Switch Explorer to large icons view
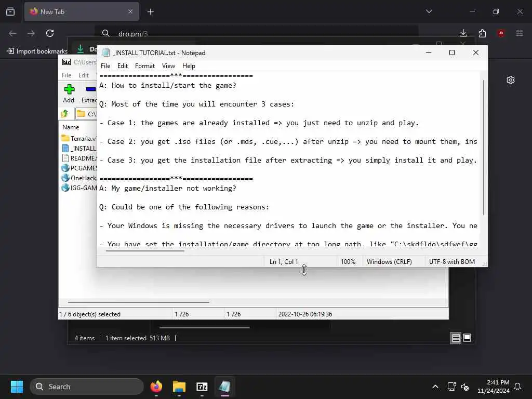The height and width of the screenshot is (399, 532). point(467,338)
